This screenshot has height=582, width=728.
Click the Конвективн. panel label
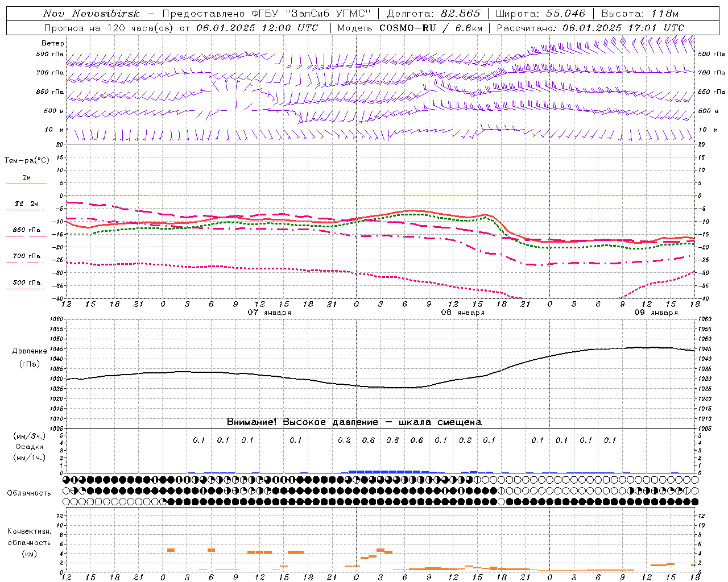click(x=30, y=531)
